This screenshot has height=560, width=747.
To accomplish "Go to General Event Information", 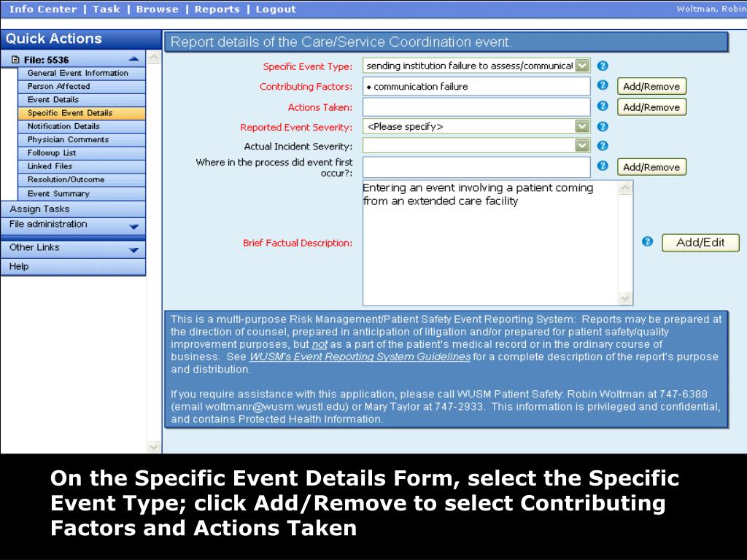I will [x=82, y=73].
